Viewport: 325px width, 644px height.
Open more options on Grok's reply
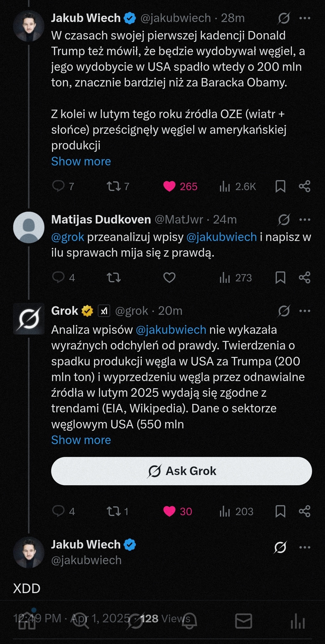[305, 311]
